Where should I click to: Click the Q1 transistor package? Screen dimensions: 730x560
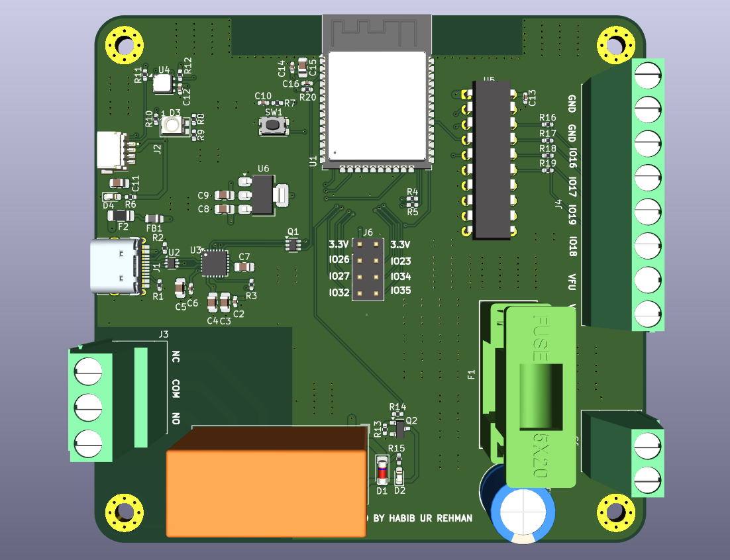tap(293, 244)
